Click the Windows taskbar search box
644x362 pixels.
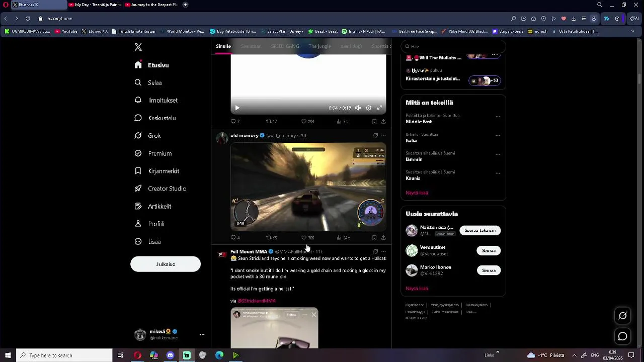(64, 355)
